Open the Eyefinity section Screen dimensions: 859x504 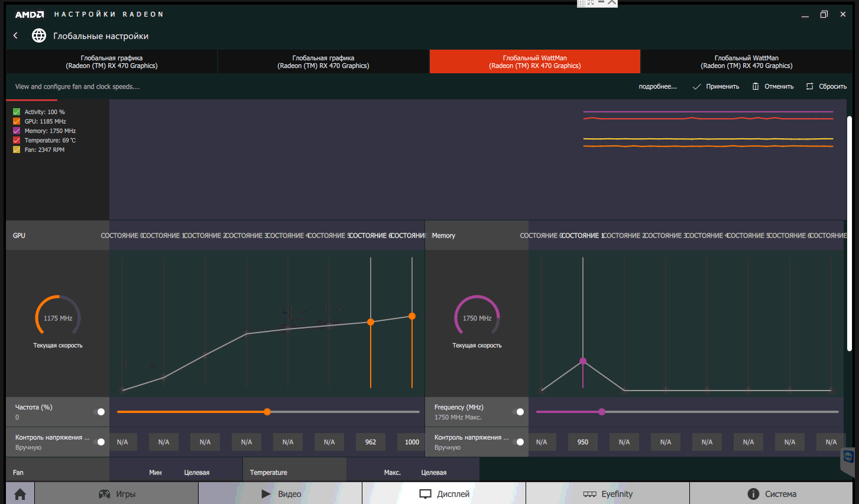608,494
